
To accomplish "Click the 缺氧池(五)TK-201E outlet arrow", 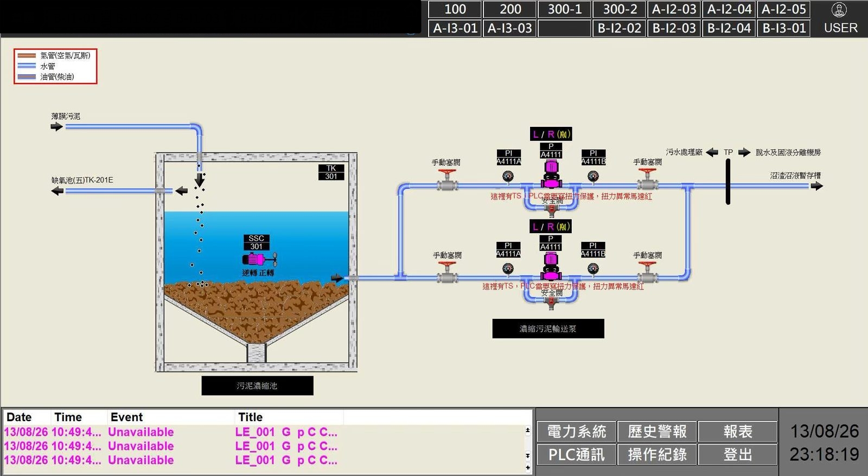I will [x=57, y=191].
